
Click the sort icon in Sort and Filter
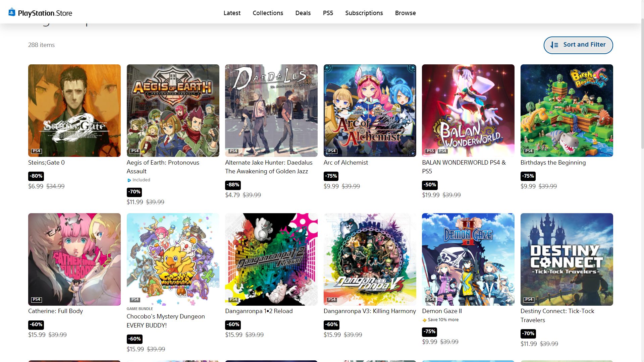point(554,45)
